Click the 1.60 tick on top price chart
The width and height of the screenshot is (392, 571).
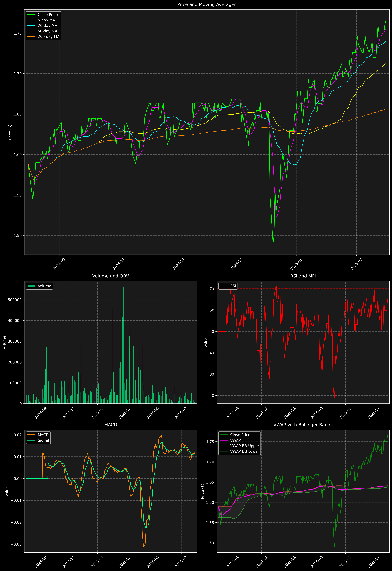[x=18, y=155]
